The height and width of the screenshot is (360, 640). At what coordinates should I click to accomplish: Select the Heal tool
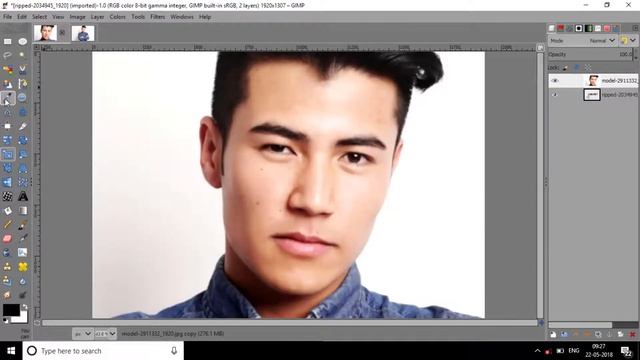pyautogui.click(x=23, y=267)
